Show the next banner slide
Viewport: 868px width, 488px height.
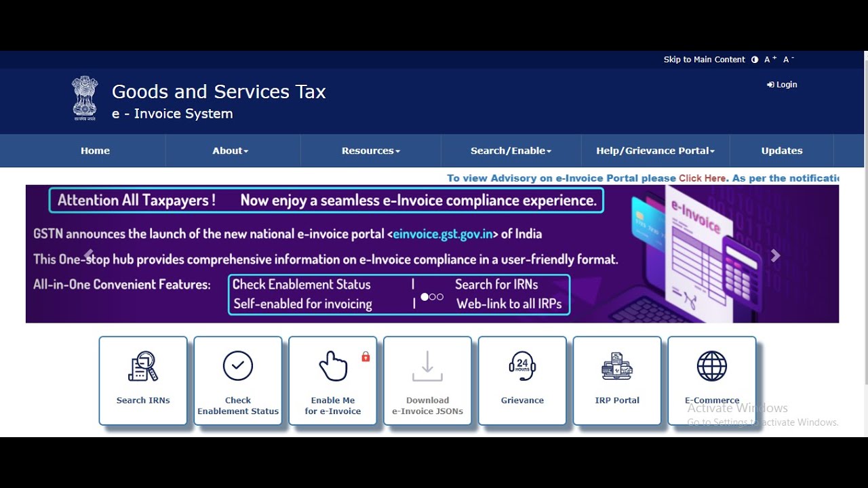[776, 255]
